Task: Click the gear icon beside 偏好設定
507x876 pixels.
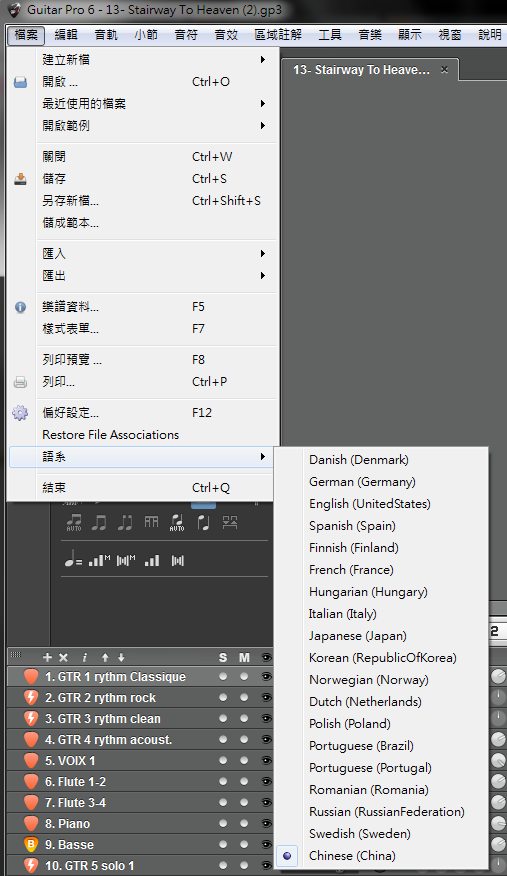Action: click(20, 413)
